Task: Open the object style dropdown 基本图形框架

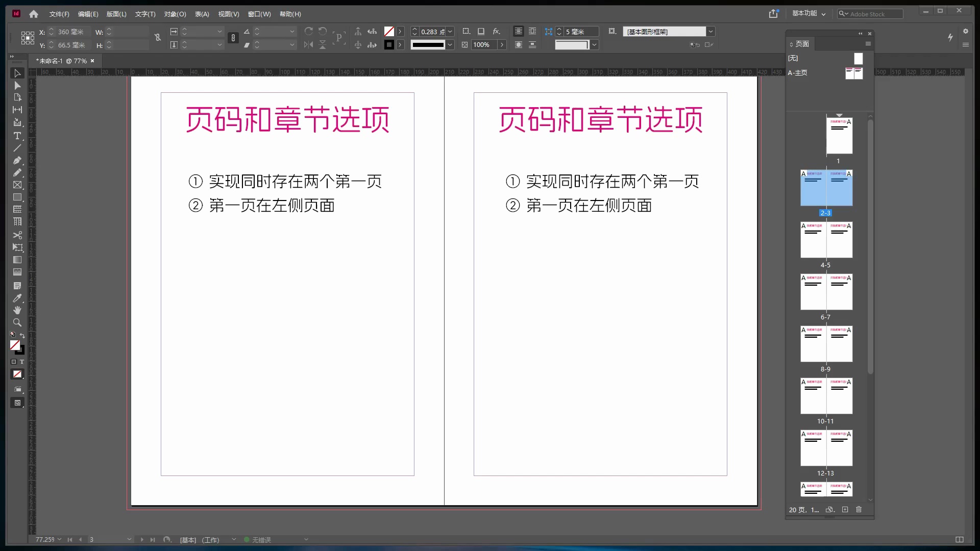Action: [710, 32]
